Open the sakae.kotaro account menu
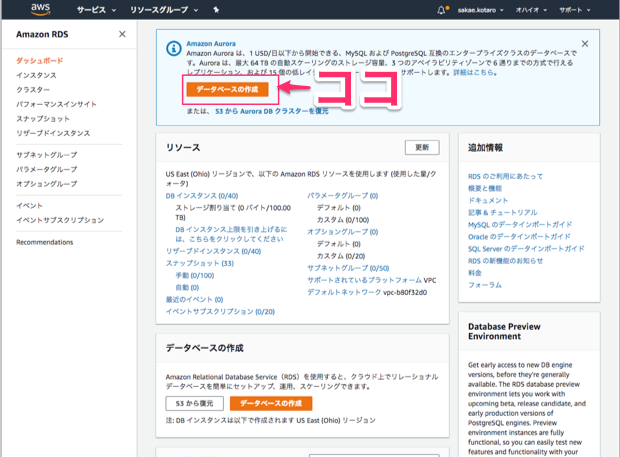 (x=480, y=10)
